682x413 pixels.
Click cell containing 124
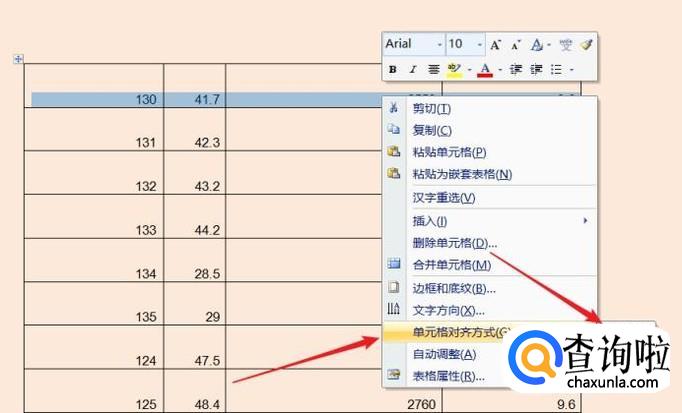pos(94,347)
